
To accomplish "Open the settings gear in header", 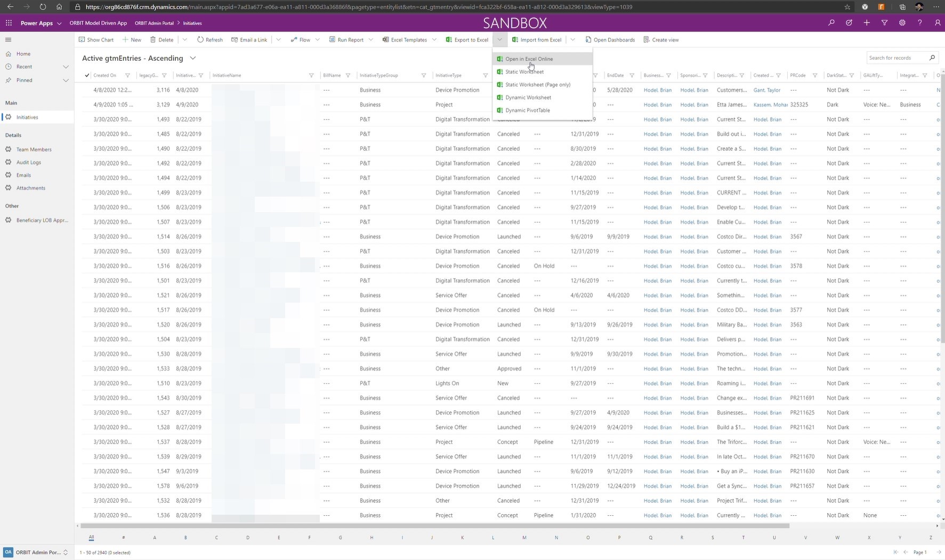I will pyautogui.click(x=902, y=23).
